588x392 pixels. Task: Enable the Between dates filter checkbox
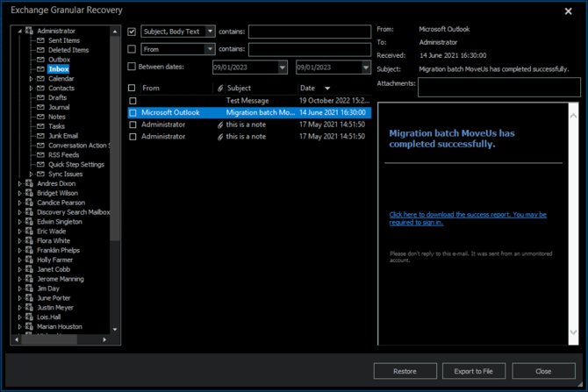132,67
